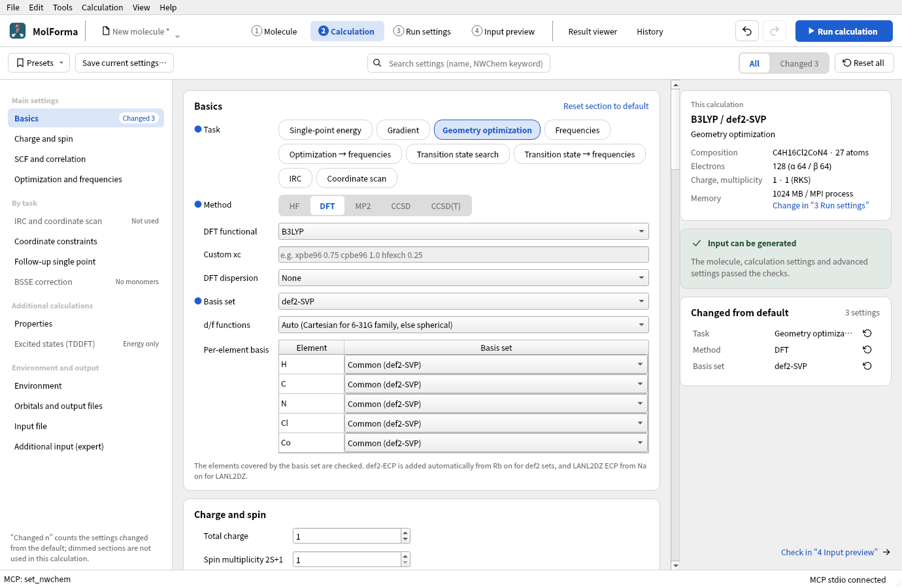Click Run calculation button

pos(844,31)
